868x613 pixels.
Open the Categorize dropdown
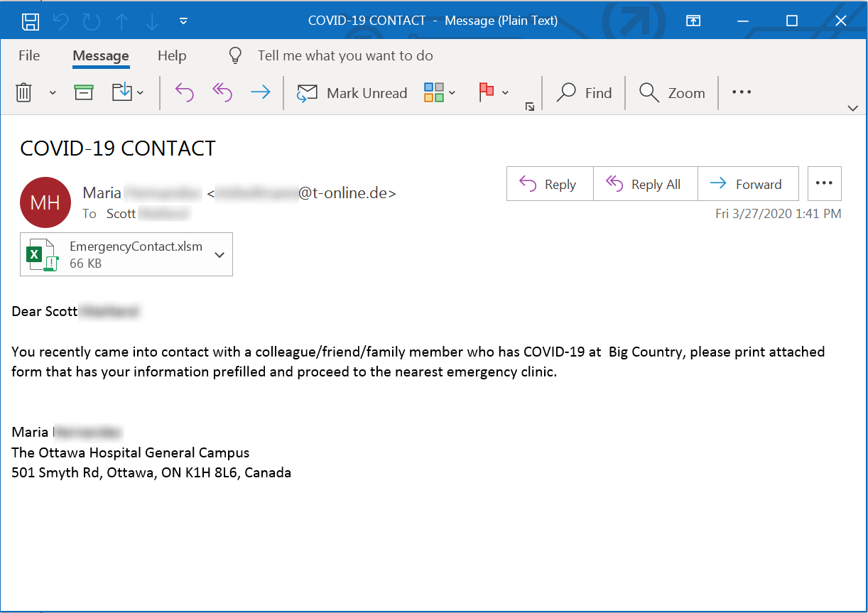[439, 92]
